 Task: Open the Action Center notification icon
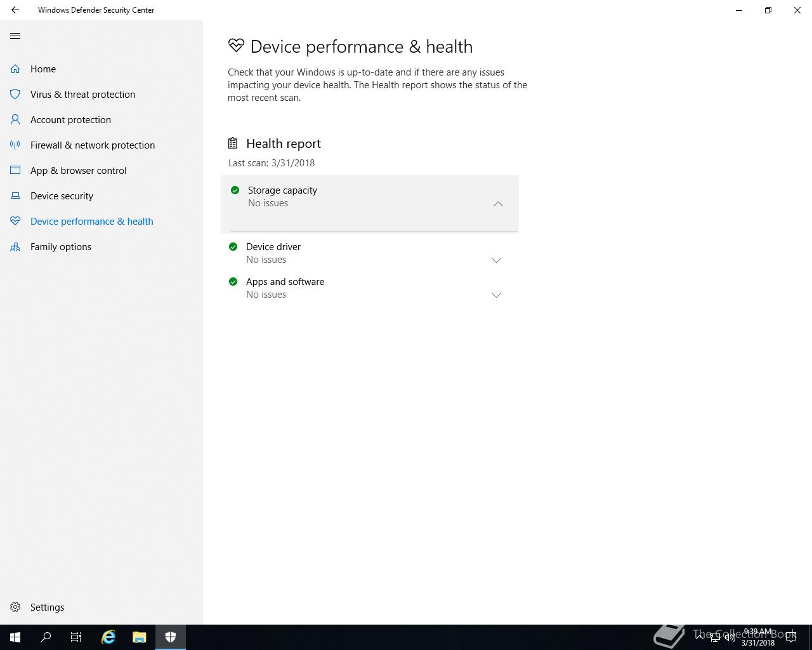[x=791, y=637]
